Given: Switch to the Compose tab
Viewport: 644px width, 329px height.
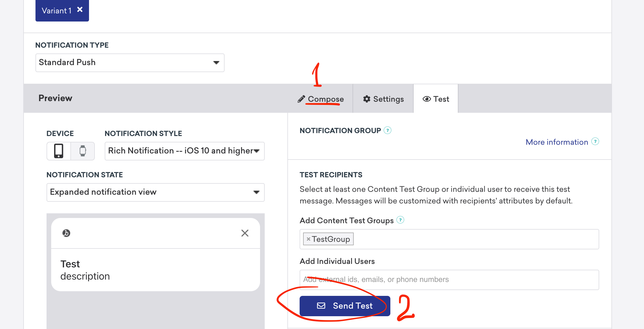Looking at the screenshot, I should [325, 99].
